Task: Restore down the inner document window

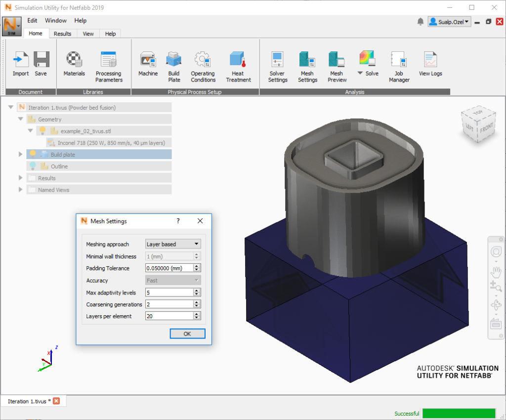Action: pos(489,22)
